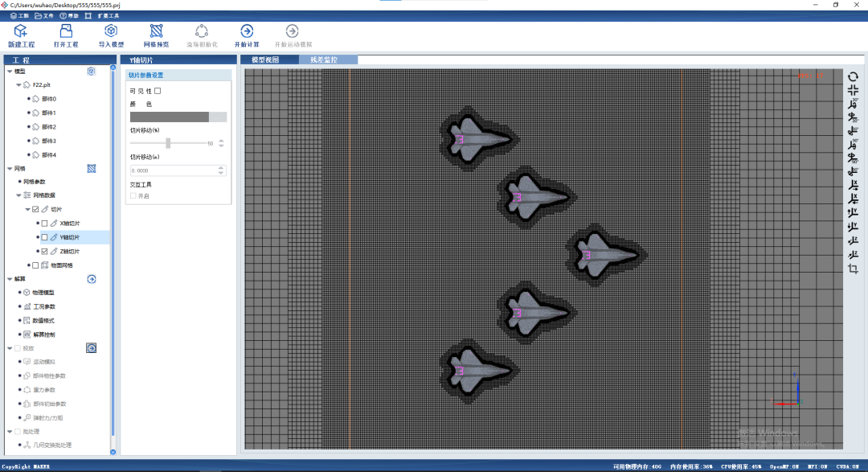Check the Y轴切片 checkbox
The width and height of the screenshot is (868, 472).
[x=44, y=237]
